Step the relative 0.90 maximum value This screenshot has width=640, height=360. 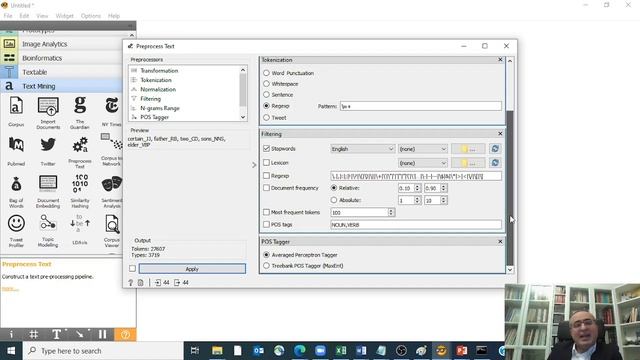[x=444, y=188]
